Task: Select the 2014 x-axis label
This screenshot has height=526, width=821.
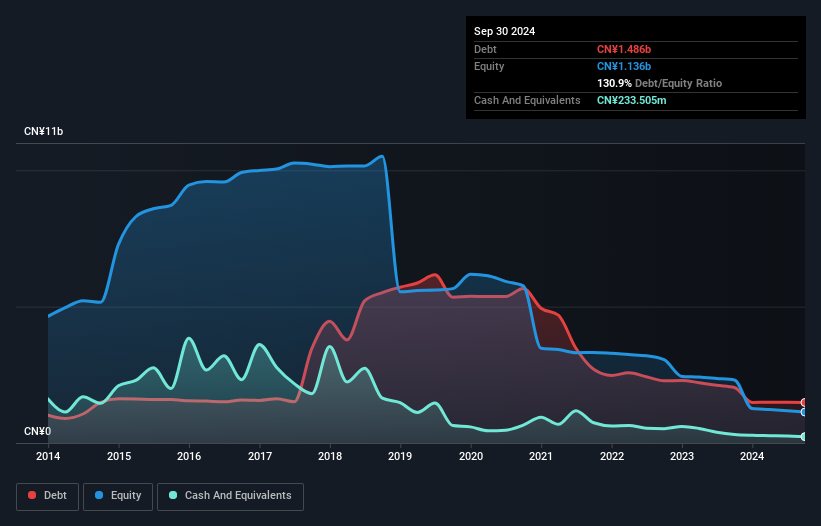Action: coord(48,456)
